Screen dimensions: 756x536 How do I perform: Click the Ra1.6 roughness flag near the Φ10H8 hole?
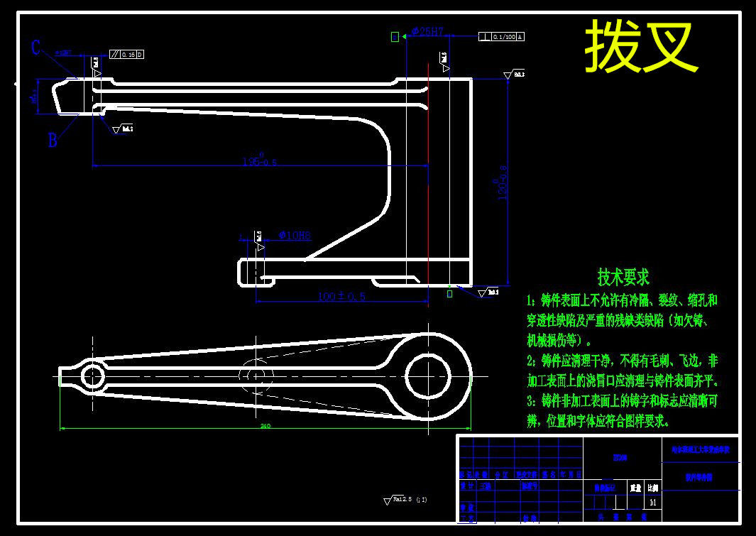(x=259, y=236)
